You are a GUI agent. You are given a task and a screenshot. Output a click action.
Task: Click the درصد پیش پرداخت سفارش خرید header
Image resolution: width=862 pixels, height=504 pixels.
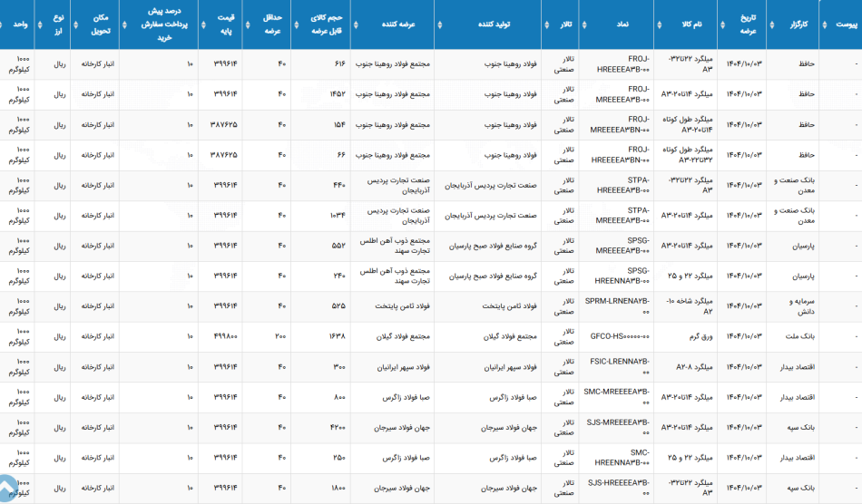[x=164, y=24]
